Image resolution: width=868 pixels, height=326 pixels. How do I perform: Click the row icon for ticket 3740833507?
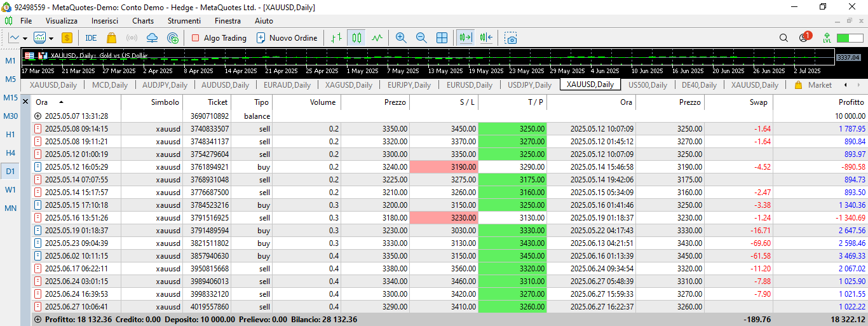(37, 128)
